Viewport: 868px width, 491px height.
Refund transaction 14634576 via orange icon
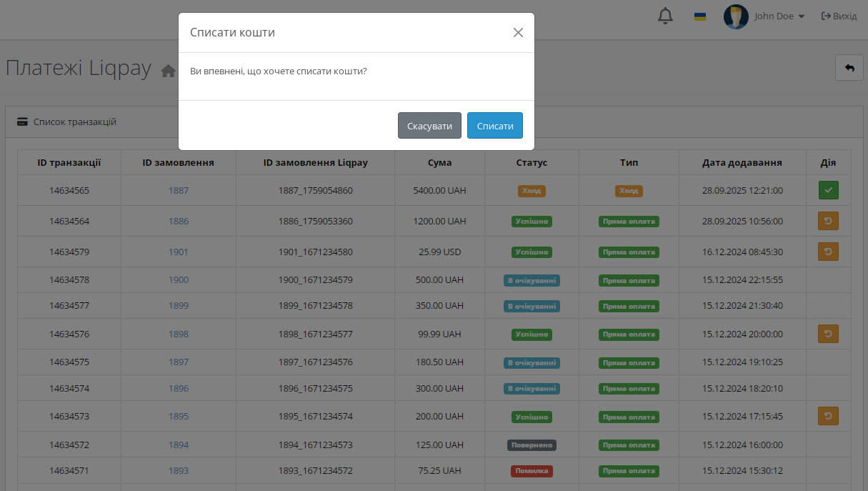pos(828,333)
